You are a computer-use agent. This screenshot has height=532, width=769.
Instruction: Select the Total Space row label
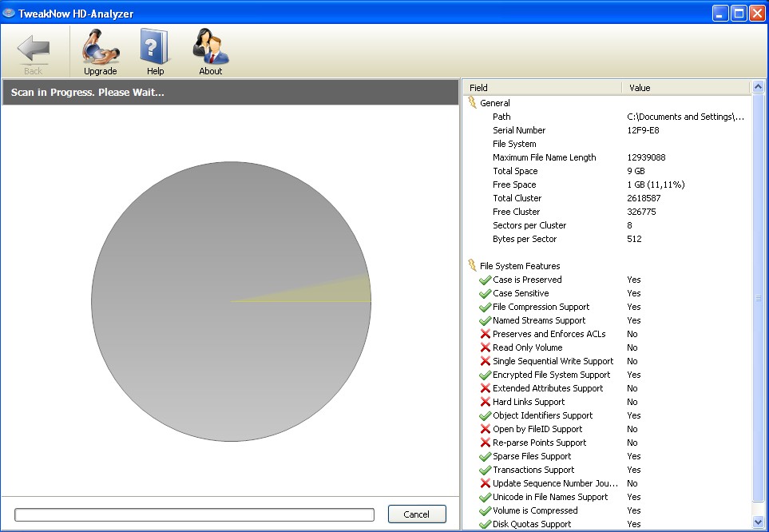click(515, 171)
